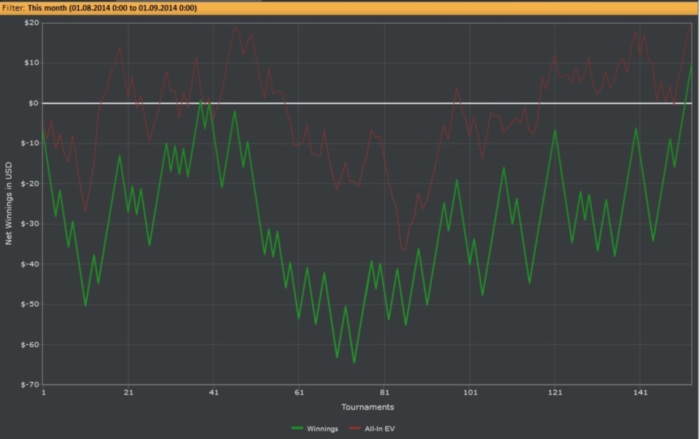Click the $20 y-axis label
This screenshot has height=439, width=700.
(x=32, y=23)
